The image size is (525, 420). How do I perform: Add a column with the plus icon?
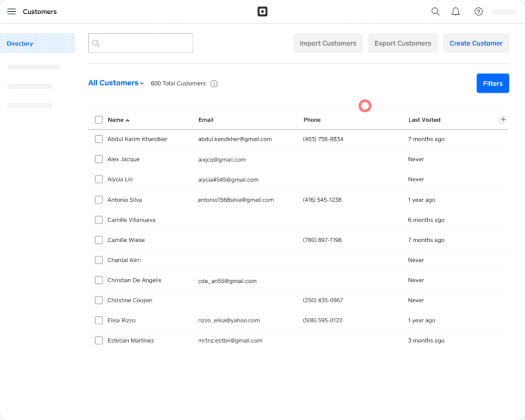coord(503,119)
